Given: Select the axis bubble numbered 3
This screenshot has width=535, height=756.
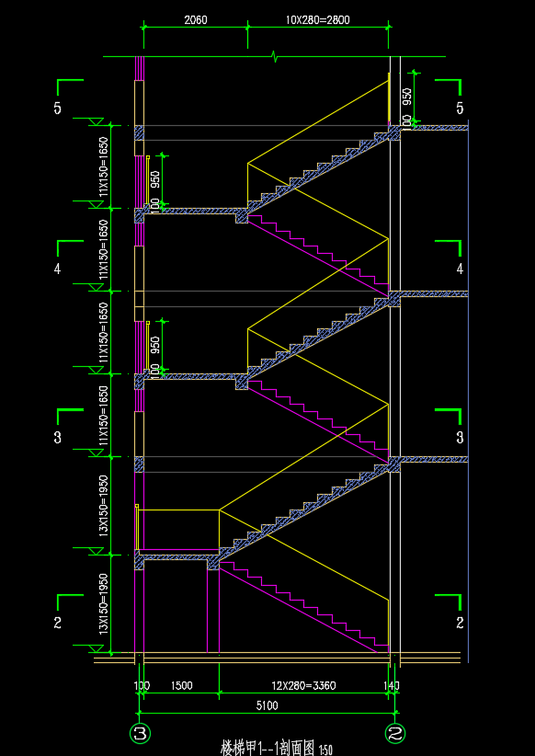Looking at the screenshot, I should pyautogui.click(x=141, y=734).
